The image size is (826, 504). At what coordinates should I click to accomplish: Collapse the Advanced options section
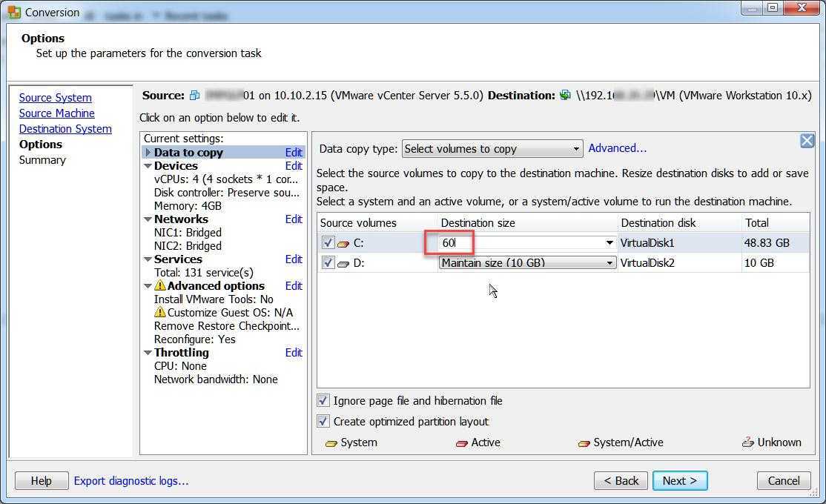tap(148, 286)
